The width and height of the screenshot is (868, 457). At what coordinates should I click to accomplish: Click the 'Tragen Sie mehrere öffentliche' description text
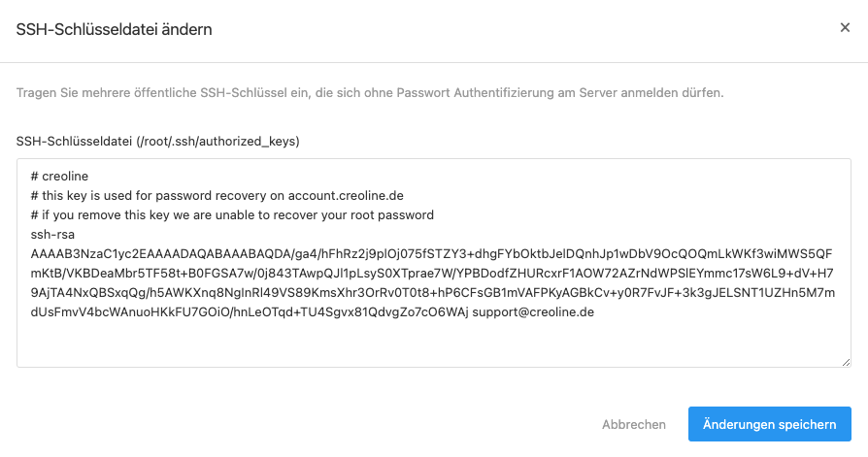pos(370,92)
